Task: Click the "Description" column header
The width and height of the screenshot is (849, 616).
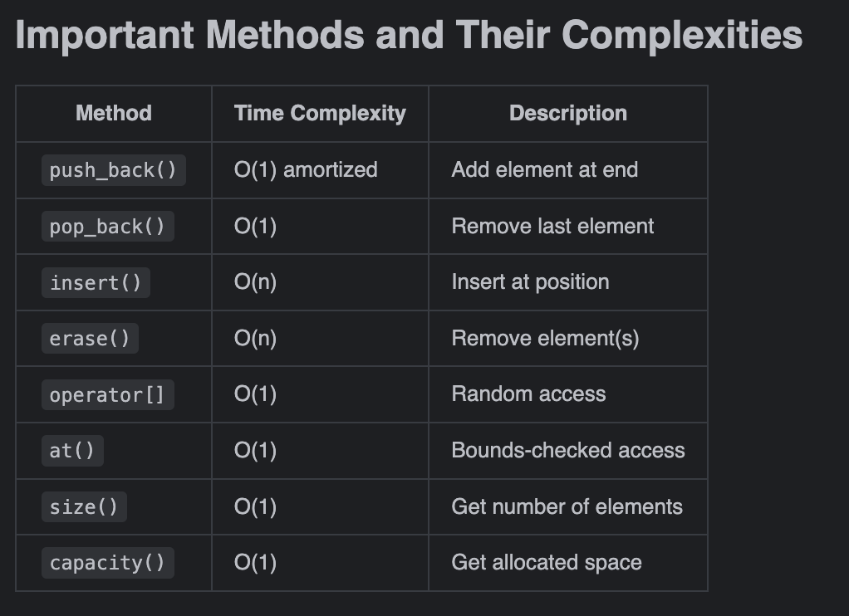Action: (x=567, y=113)
